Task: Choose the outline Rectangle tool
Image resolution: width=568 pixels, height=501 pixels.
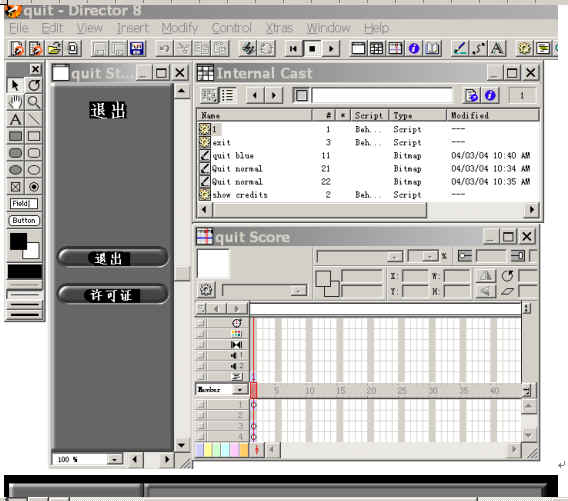Action: coord(34,136)
